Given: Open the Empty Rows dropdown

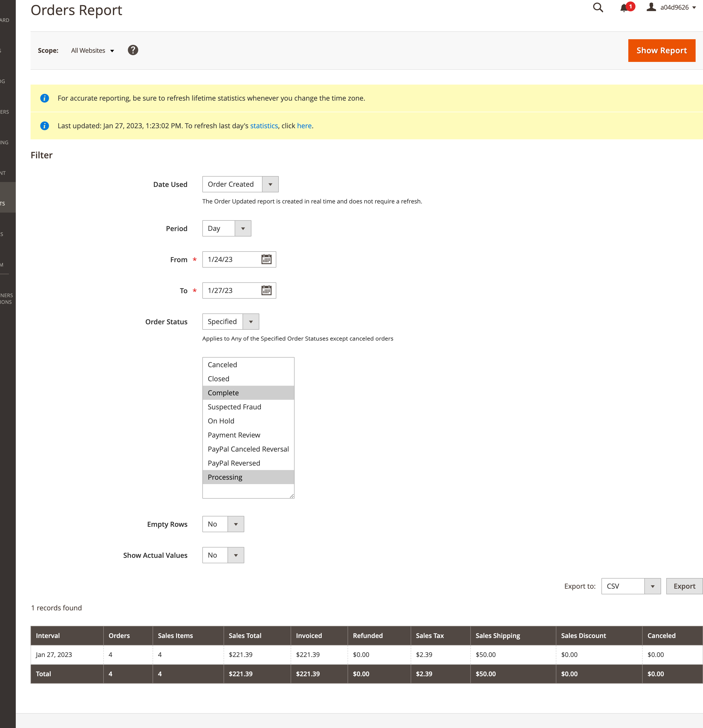Looking at the screenshot, I should [x=236, y=524].
